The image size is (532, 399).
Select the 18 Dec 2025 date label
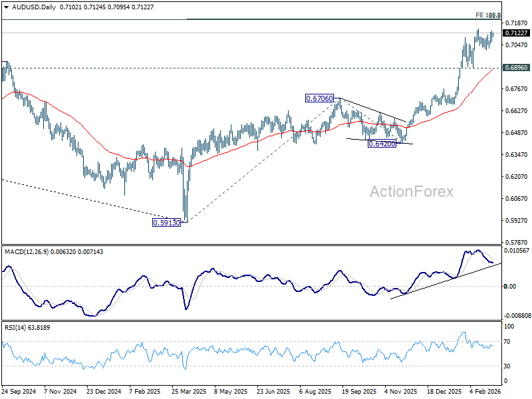pos(444,391)
